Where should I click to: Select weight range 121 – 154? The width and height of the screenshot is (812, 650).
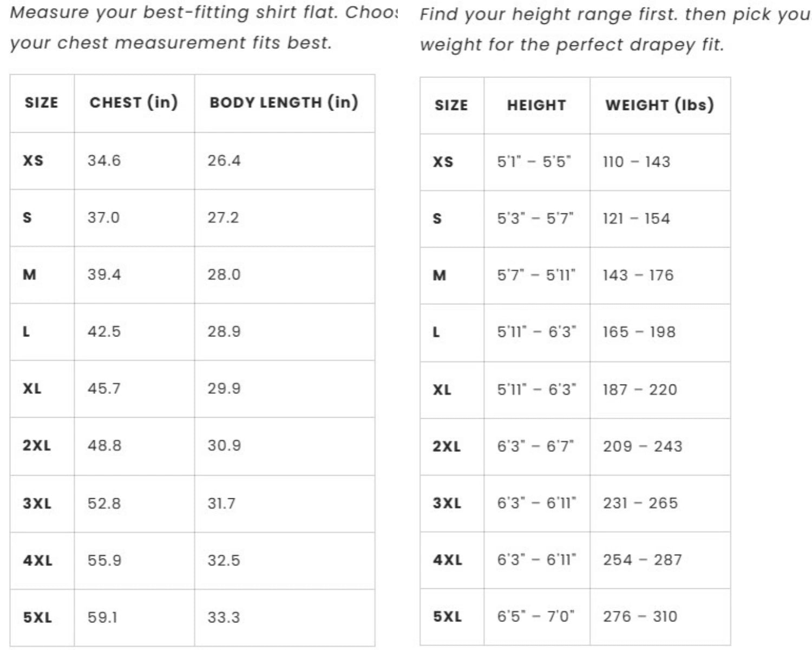coord(636,219)
